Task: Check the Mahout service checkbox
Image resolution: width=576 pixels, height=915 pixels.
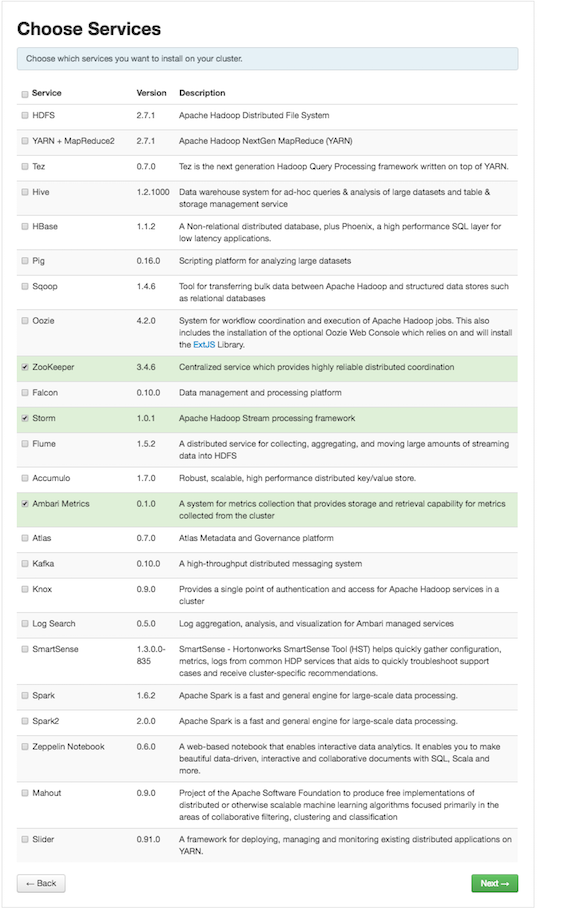Action: pyautogui.click(x=25, y=794)
